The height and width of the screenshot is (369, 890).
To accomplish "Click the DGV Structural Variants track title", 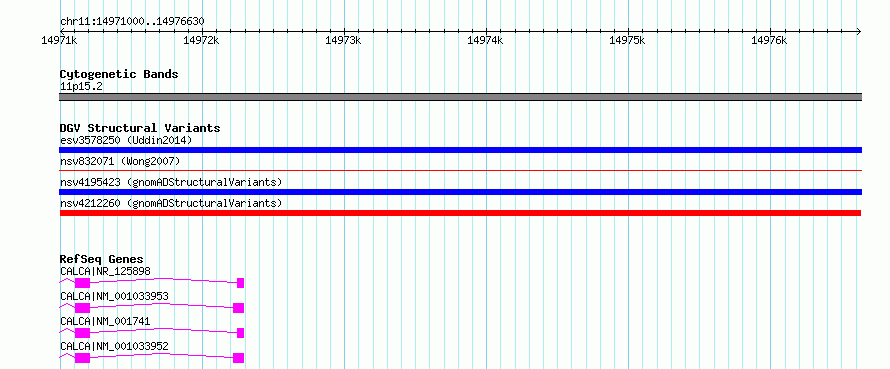I will (x=140, y=128).
